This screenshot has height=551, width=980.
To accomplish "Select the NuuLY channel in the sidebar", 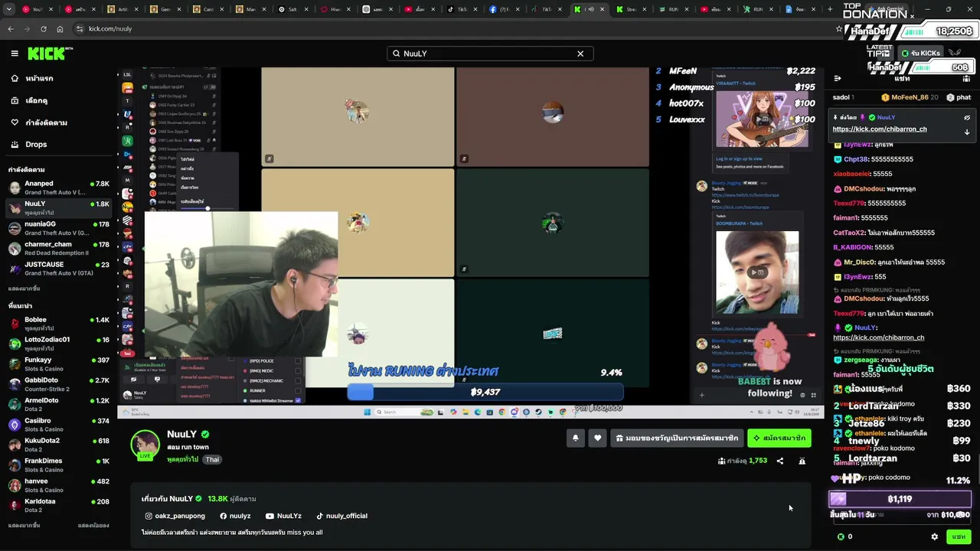I will click(x=59, y=208).
